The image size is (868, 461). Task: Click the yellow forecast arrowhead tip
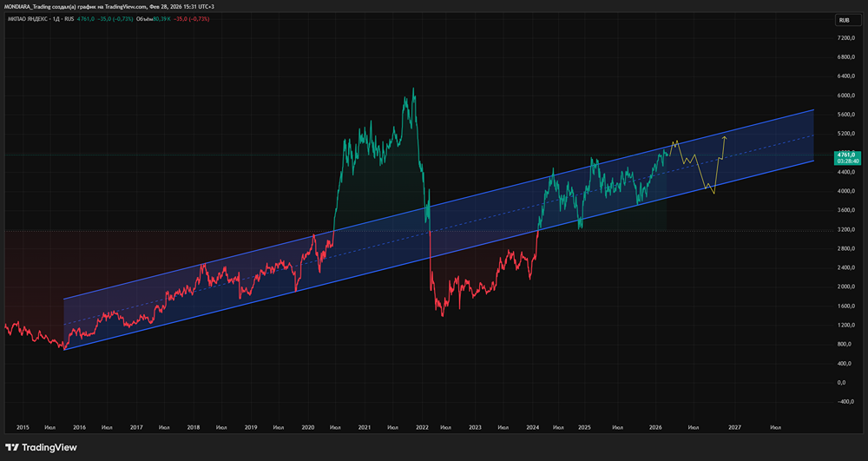[x=725, y=137]
